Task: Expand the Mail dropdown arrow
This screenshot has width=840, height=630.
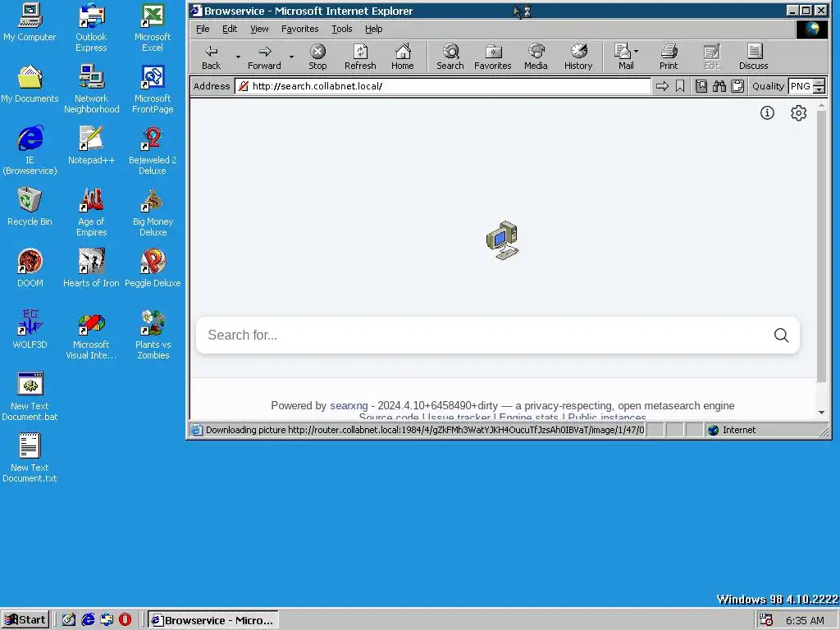Action: tap(637, 52)
